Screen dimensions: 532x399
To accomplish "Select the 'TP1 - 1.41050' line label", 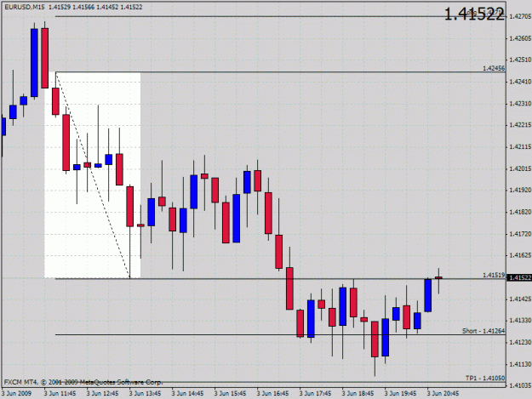I will 485,378.
